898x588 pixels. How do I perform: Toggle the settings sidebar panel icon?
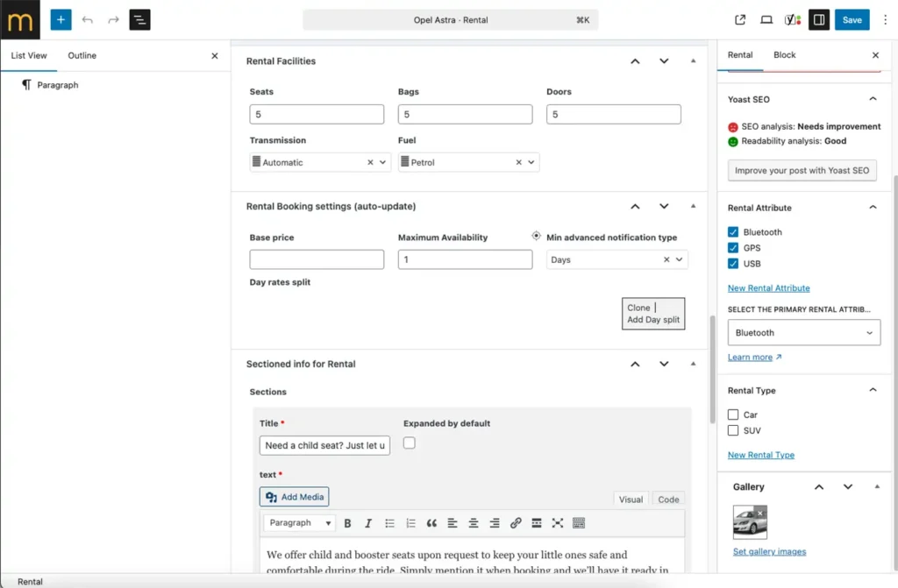coord(818,19)
